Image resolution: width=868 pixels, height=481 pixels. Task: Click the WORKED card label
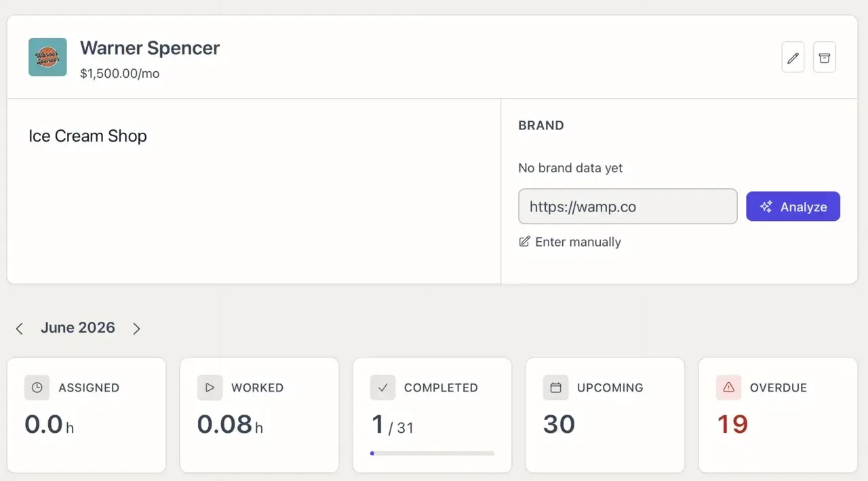point(258,388)
